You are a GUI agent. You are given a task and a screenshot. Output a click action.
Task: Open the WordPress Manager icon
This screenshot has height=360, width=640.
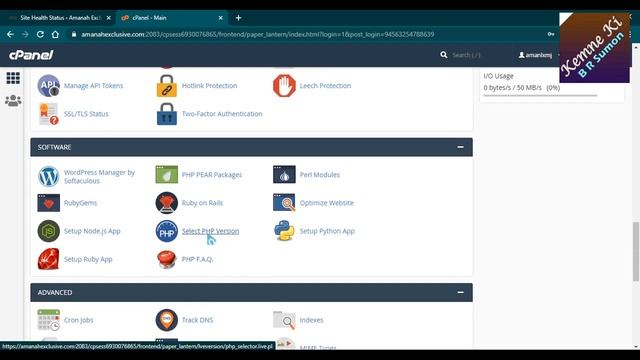click(x=49, y=176)
